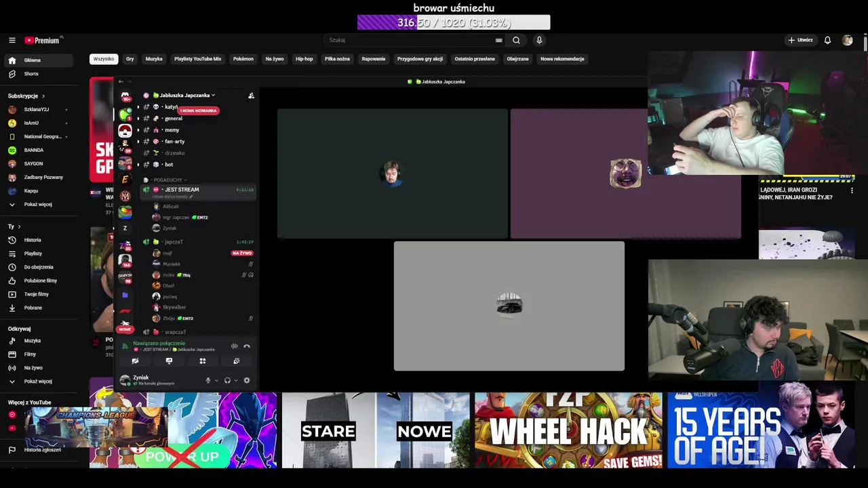
Task: Select the Hip-hop filter chip
Action: pos(304,59)
